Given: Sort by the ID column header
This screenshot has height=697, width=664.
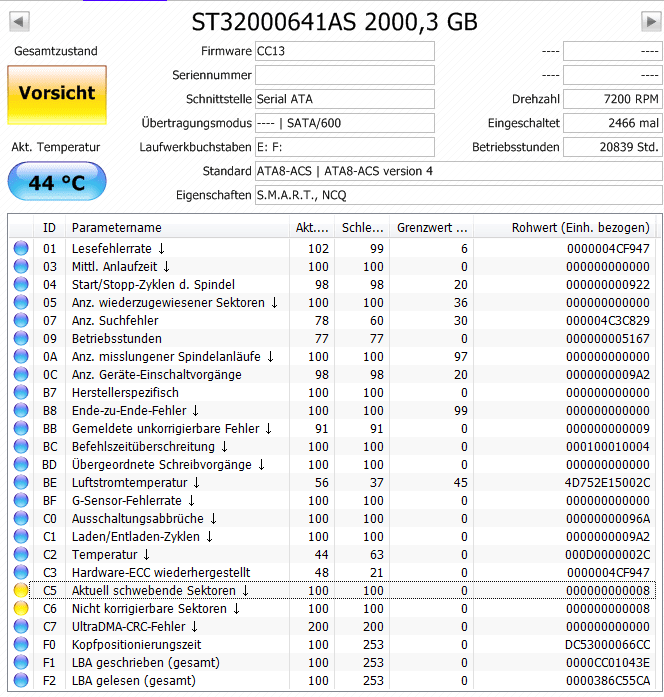Looking at the screenshot, I should [x=49, y=228].
